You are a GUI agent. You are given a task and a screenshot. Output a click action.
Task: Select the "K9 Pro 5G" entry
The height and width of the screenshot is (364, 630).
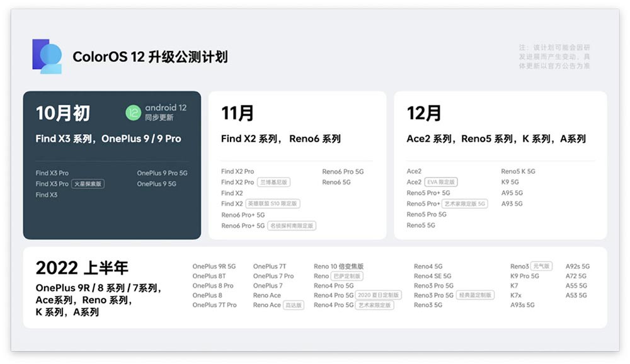pyautogui.click(x=524, y=276)
